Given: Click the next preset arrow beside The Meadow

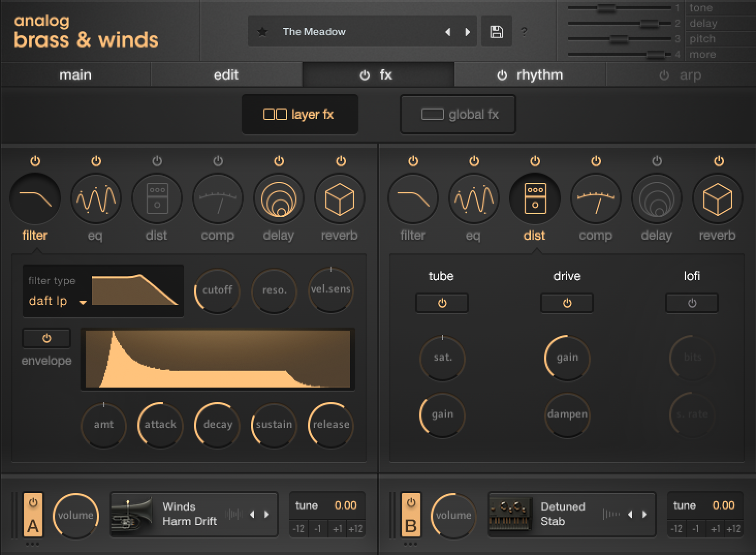Looking at the screenshot, I should pos(468,32).
